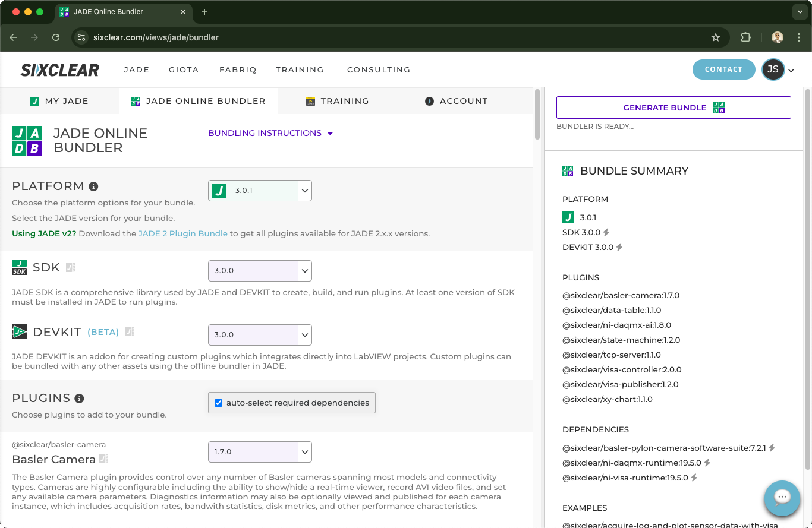Open the JADE nav menu
Viewport: 812px width, 528px height.
[x=137, y=69]
